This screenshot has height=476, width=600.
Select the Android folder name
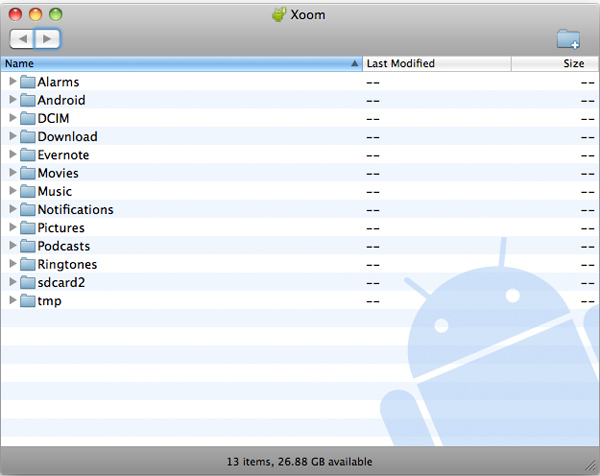pos(61,100)
